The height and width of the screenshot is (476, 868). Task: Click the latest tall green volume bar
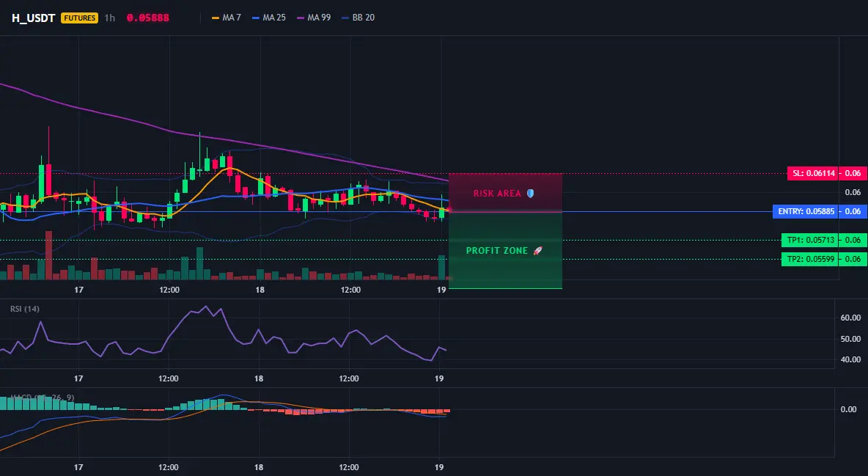click(442, 267)
